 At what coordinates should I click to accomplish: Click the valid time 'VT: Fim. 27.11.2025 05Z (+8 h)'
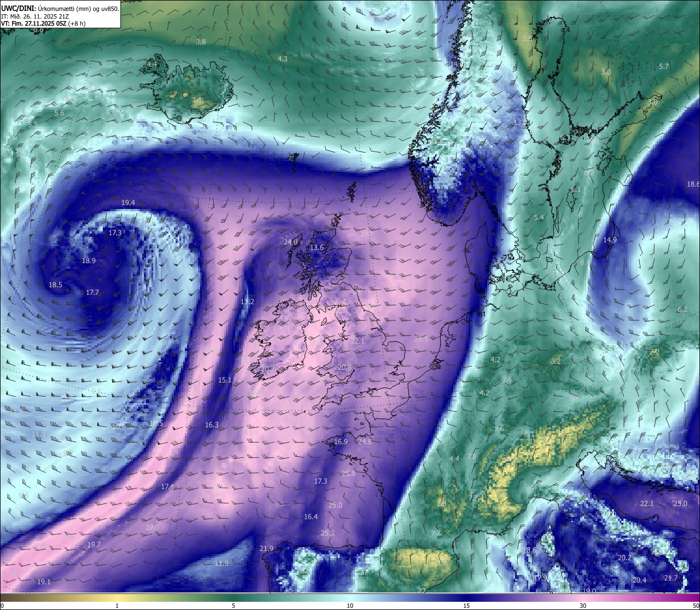click(x=43, y=24)
